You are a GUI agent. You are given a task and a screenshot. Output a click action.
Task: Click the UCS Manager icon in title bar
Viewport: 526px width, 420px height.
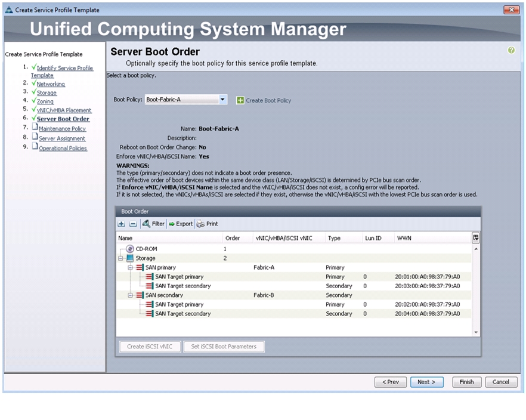(9, 10)
